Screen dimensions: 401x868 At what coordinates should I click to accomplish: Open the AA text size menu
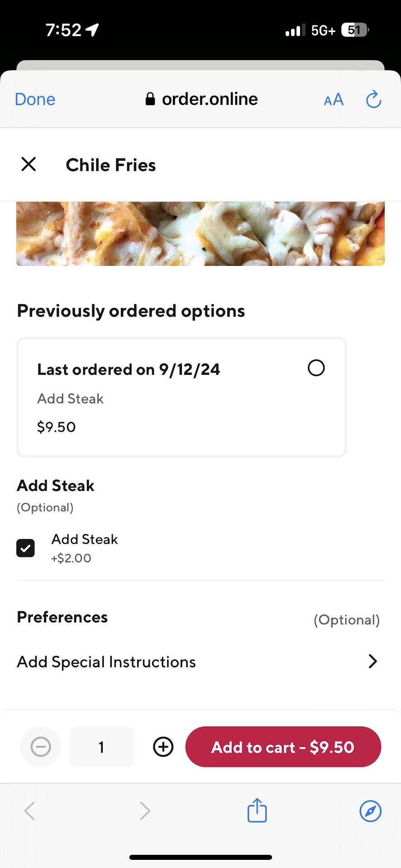click(x=334, y=99)
